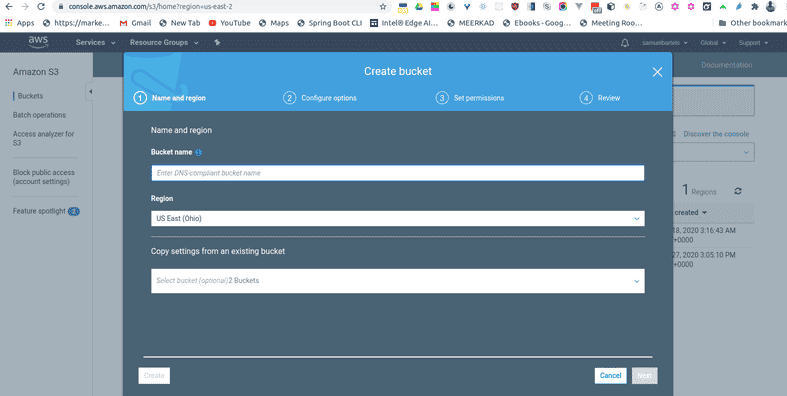Open the Ebooks - Goog... bookmark
The width and height of the screenshot is (787, 396).
click(x=537, y=23)
